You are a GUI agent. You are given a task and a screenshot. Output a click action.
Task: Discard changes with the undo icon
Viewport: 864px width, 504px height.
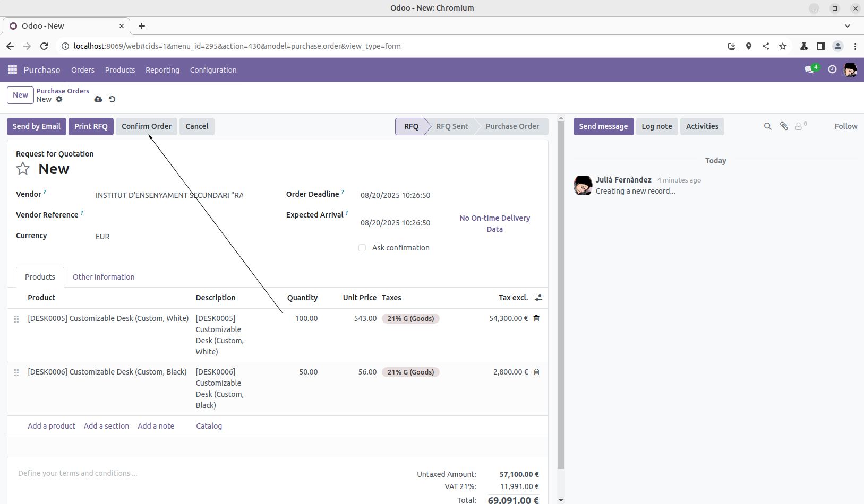coord(112,99)
